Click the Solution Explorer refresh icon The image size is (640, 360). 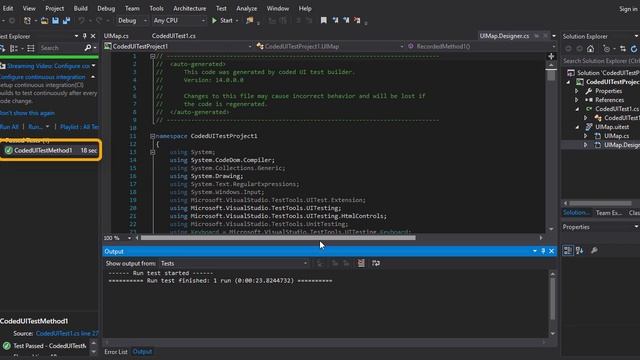pos(633,49)
